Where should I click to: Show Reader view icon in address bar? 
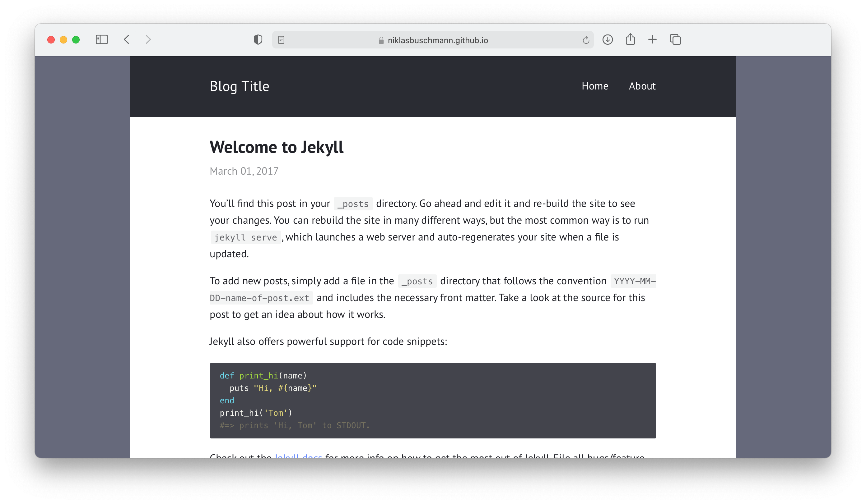(281, 40)
